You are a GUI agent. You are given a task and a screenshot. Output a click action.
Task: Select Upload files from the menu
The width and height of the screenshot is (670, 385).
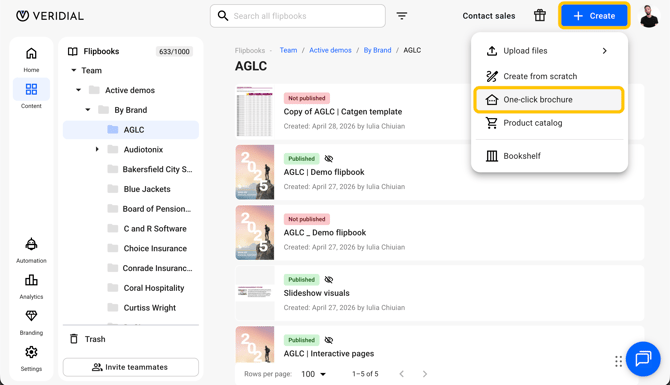(550, 51)
